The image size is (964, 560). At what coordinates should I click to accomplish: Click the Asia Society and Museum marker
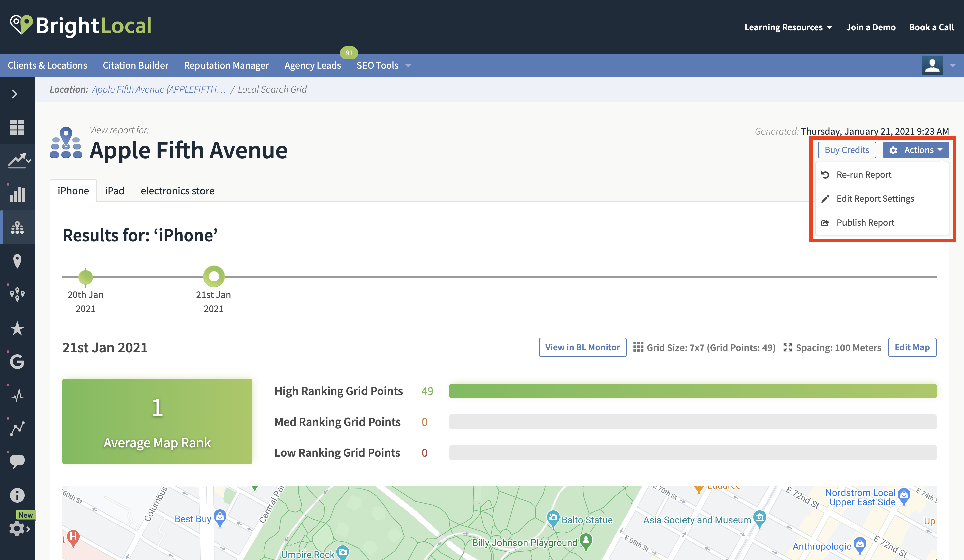click(x=759, y=519)
